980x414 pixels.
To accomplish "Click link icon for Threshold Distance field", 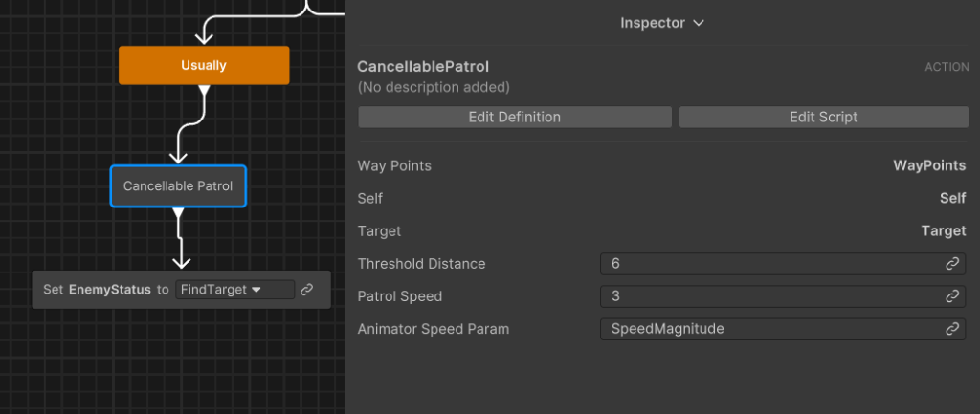I will click(952, 264).
